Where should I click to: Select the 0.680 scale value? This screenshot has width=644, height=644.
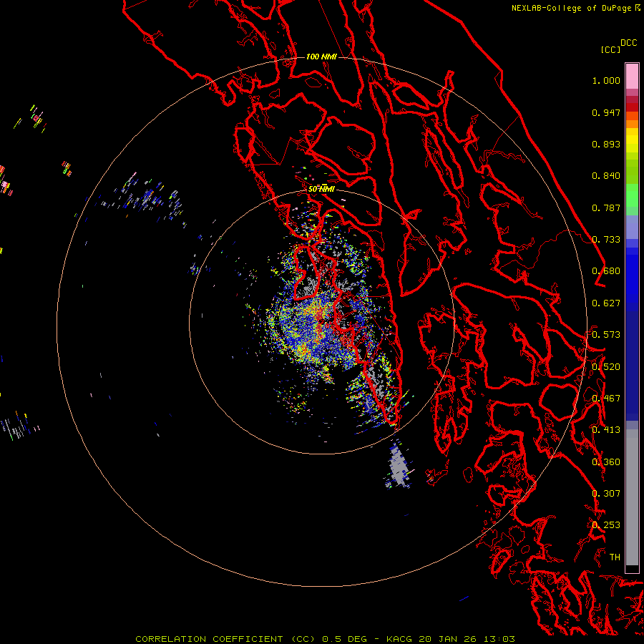pos(606,271)
